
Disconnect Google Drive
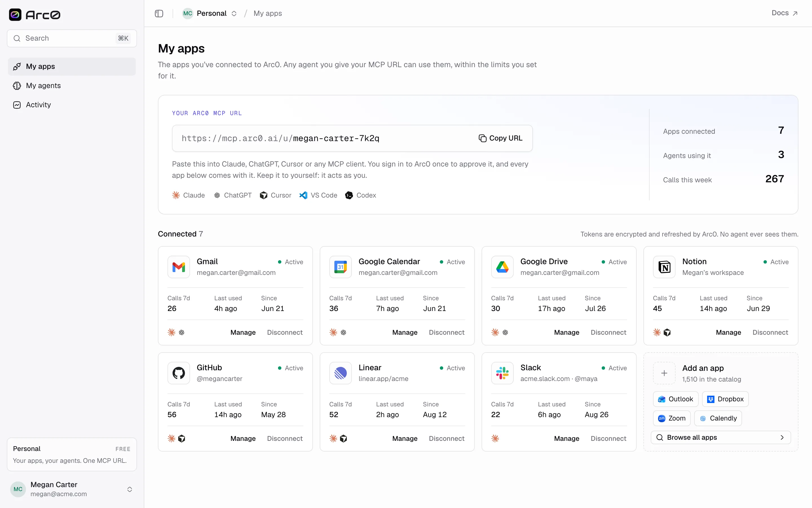tap(608, 333)
